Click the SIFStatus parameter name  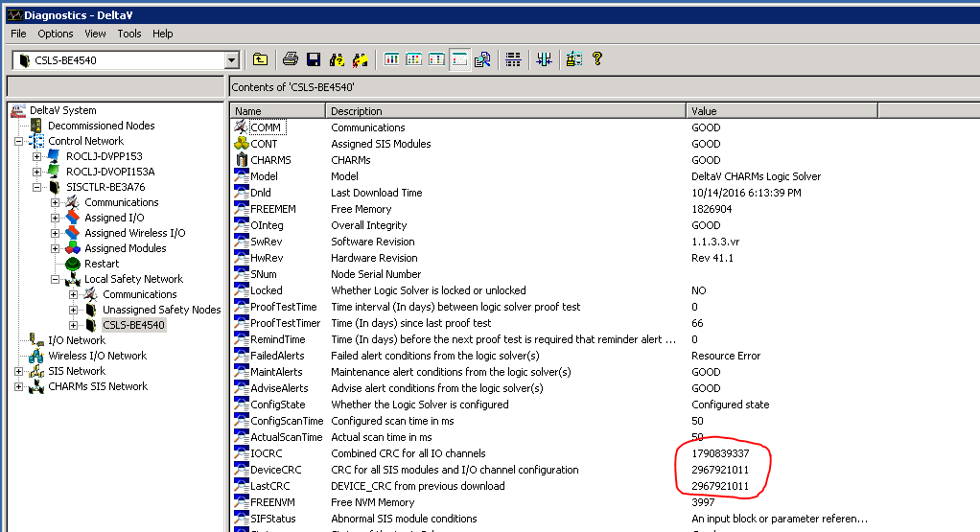click(x=273, y=519)
